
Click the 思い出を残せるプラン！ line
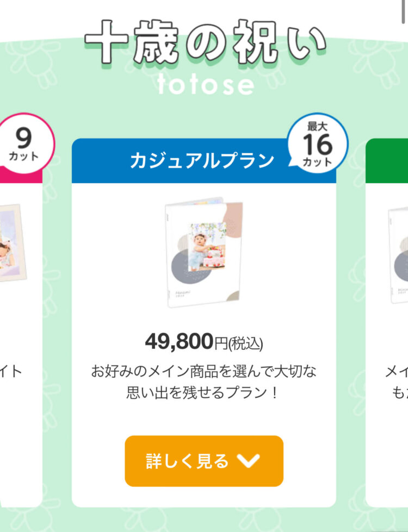tap(203, 393)
